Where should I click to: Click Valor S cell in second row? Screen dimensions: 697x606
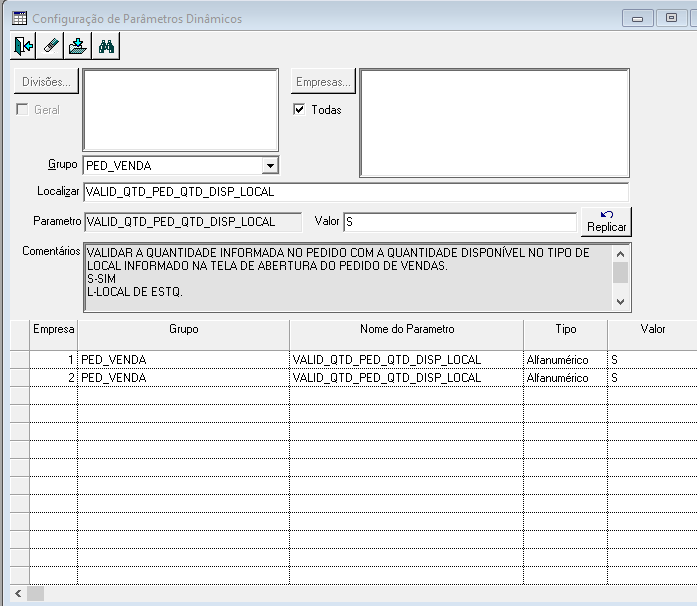click(x=652, y=377)
